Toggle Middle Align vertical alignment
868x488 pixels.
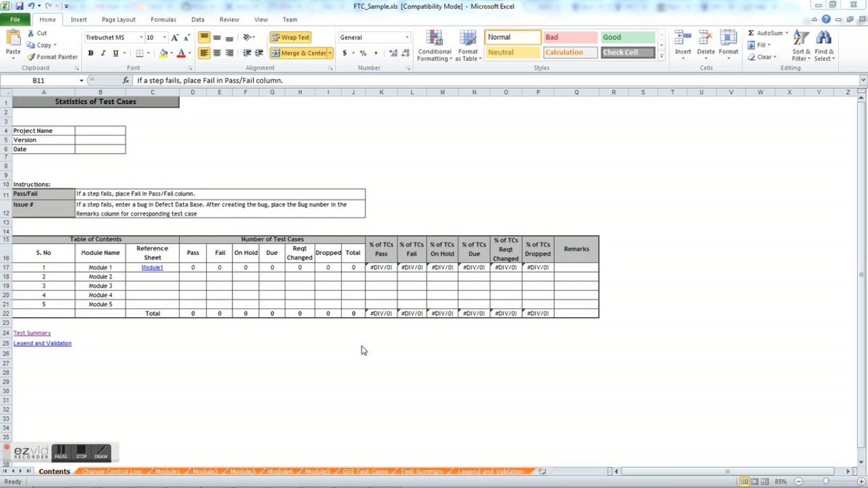(x=217, y=37)
